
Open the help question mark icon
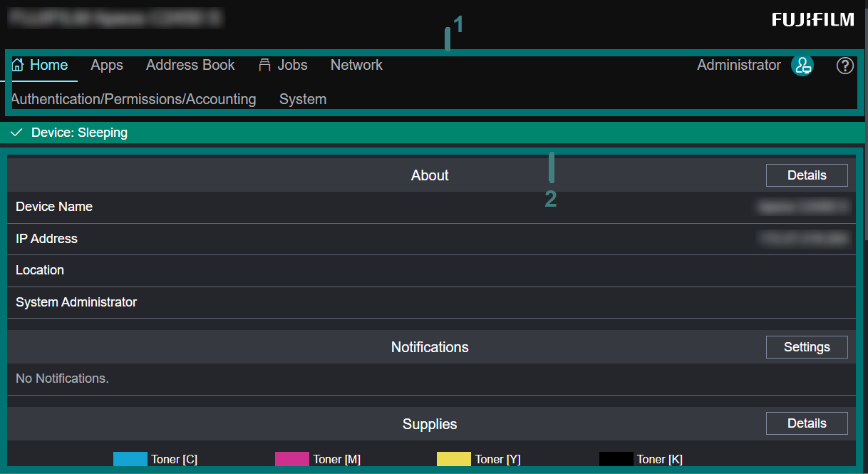click(844, 66)
